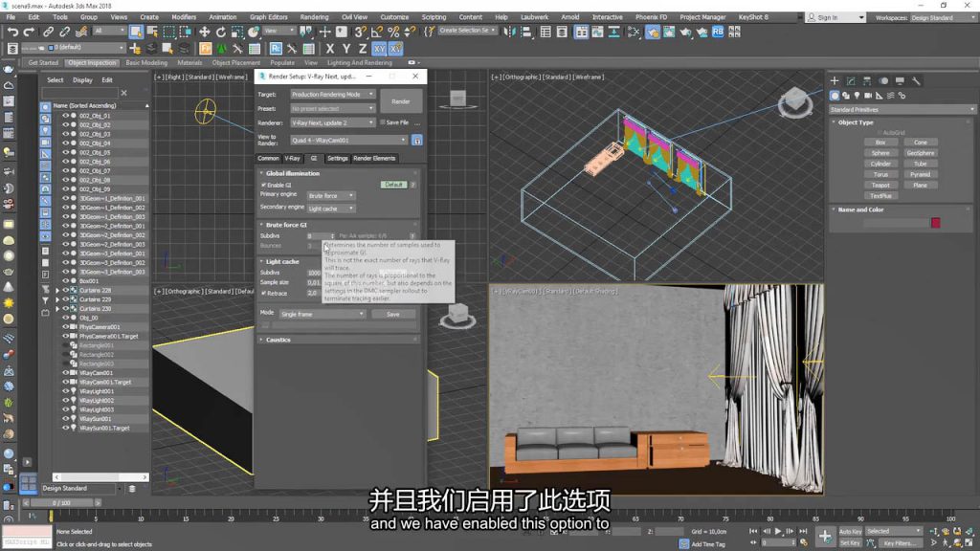
Task: Click the light cache Save button
Action: click(x=393, y=314)
